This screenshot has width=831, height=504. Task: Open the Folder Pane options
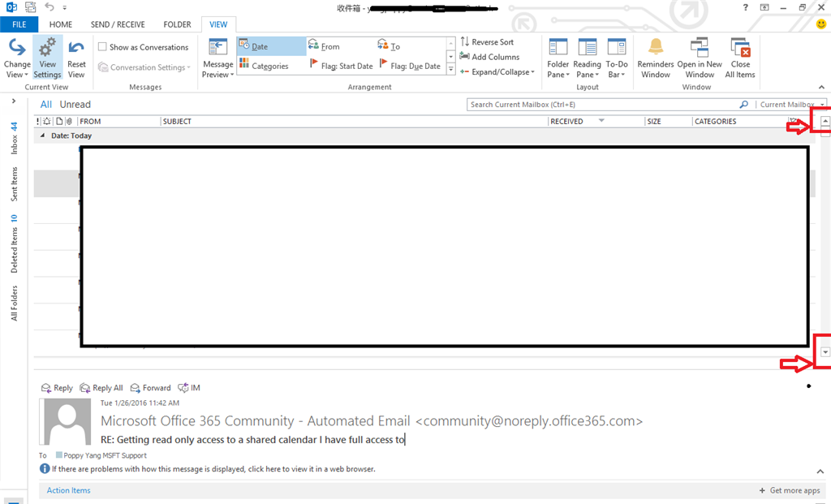coord(558,58)
